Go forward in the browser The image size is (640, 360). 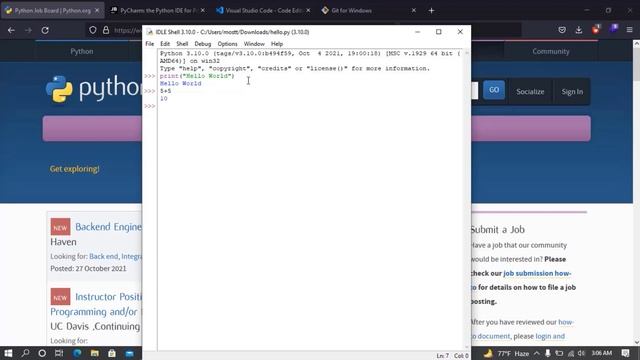click(x=28, y=30)
